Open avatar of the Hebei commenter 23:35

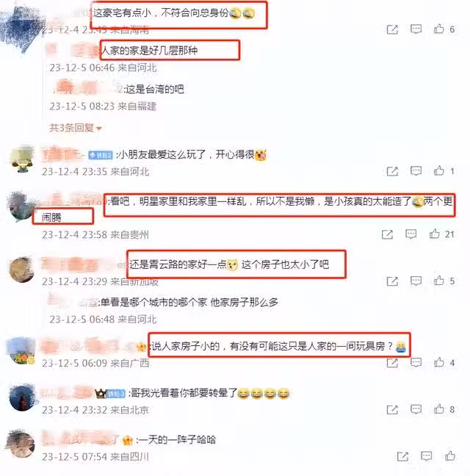pyautogui.click(x=22, y=160)
